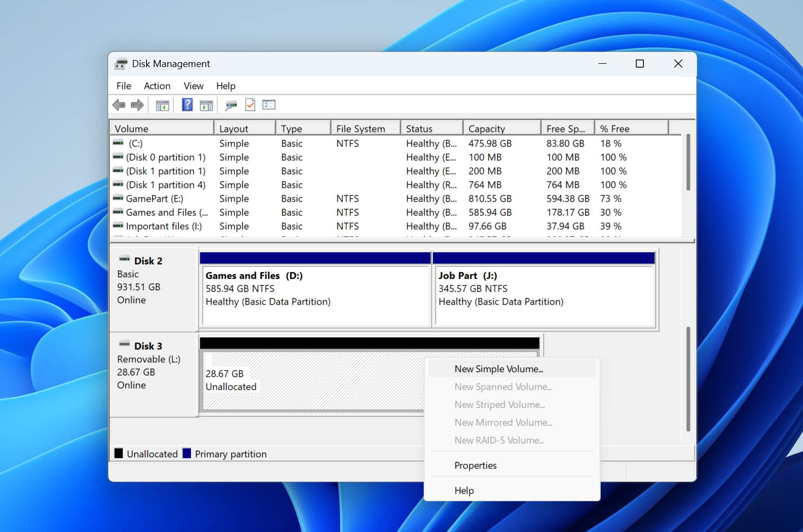This screenshot has height=532, width=803.
Task: Sort by the File System column header
Action: click(x=366, y=129)
